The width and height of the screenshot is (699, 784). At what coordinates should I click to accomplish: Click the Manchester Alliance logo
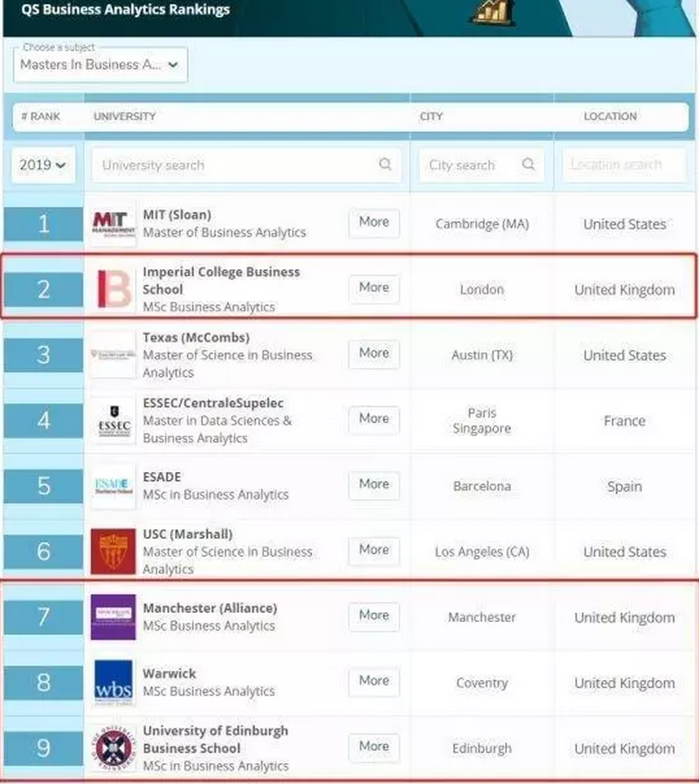pos(113,617)
